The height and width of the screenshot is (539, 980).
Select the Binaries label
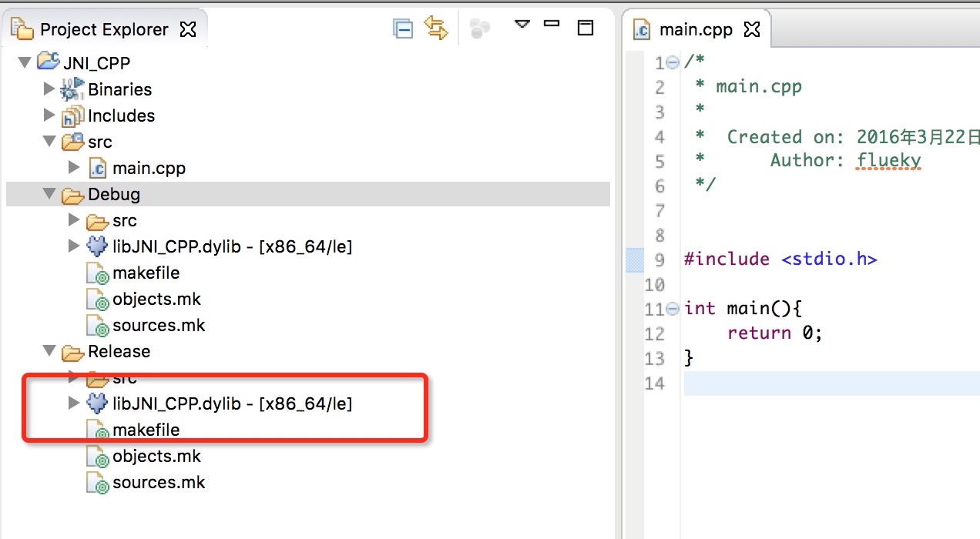coord(119,89)
